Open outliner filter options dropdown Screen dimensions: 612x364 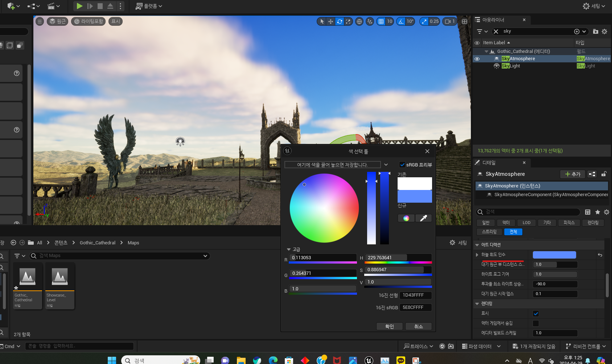pyautogui.click(x=482, y=32)
